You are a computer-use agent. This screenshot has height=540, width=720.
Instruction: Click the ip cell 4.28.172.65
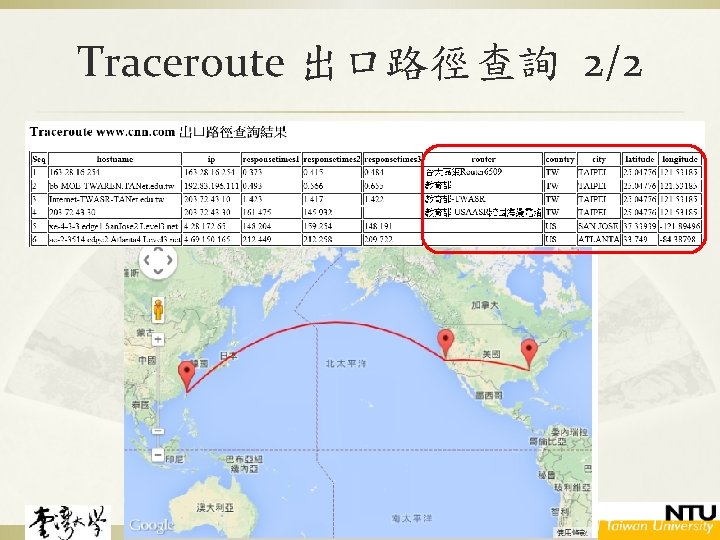211,226
